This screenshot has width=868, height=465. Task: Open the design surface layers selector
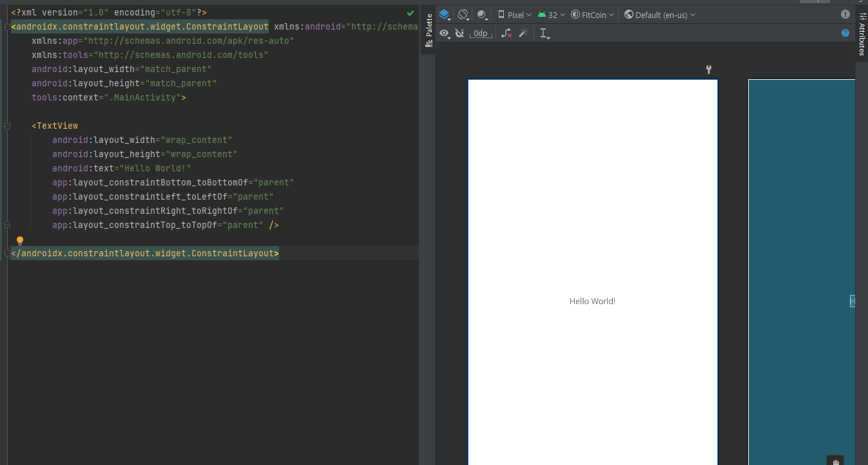tap(444, 14)
